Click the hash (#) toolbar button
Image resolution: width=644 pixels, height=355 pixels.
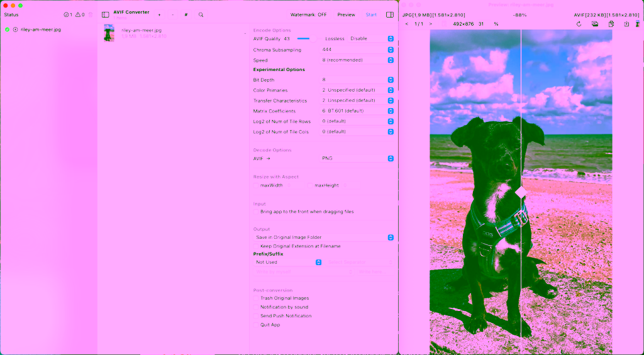(186, 15)
